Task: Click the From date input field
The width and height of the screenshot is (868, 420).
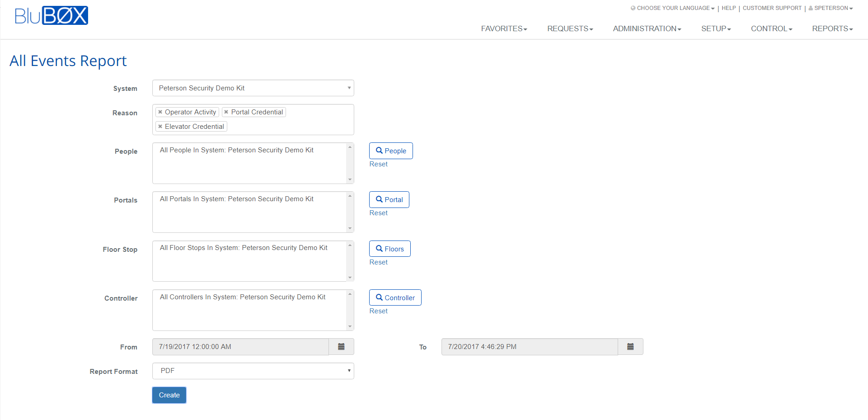Action: [240, 347]
